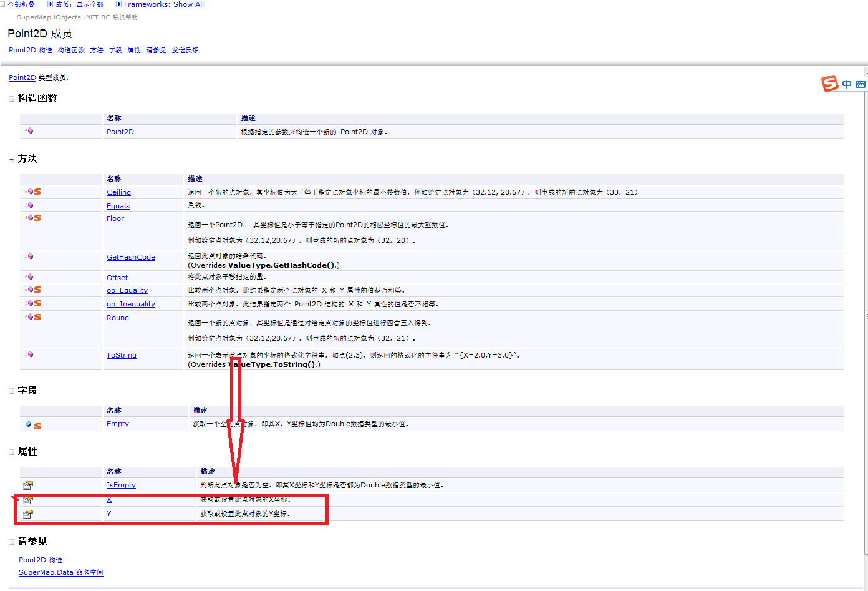Click the Sogou input method S icon
Screen dimensions: 868x591
[830, 84]
